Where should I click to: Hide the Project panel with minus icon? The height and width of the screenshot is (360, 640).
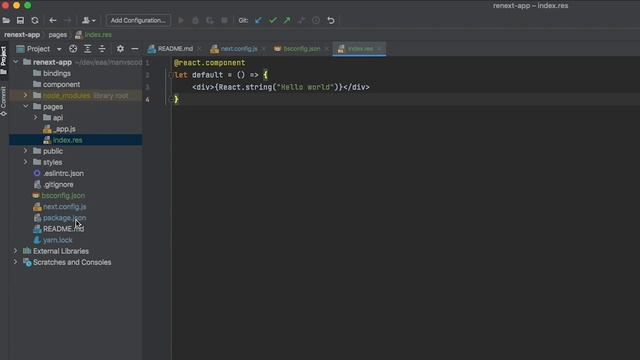coord(135,49)
